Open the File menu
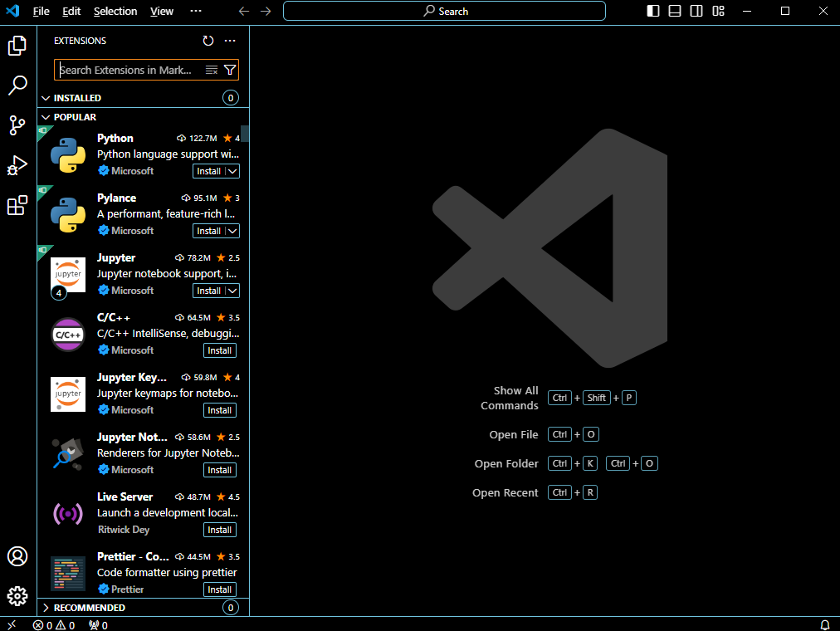This screenshot has height=631, width=840. (41, 11)
